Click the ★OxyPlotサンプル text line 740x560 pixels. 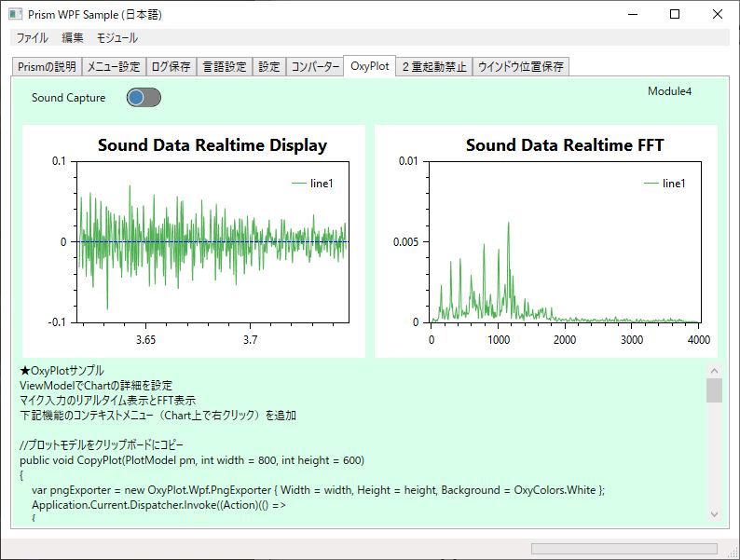click(x=62, y=370)
